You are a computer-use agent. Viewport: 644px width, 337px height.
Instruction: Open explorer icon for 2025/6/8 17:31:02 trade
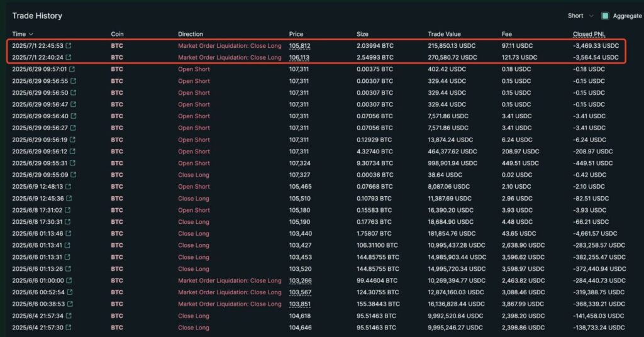coord(67,210)
